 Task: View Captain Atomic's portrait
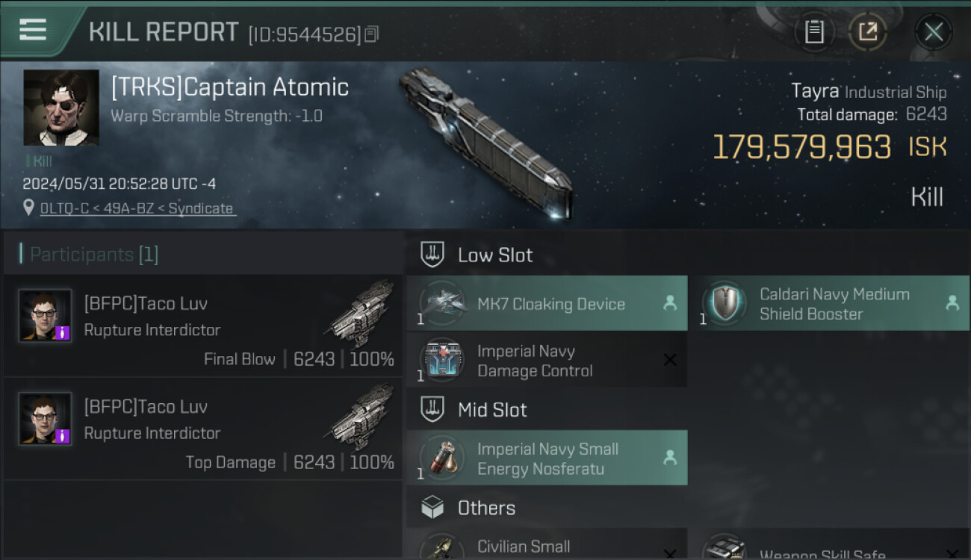click(61, 108)
